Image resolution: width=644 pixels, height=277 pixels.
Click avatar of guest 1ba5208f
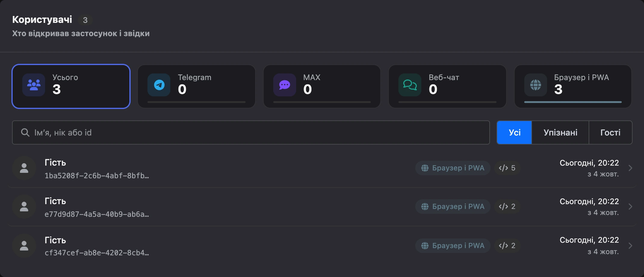pyautogui.click(x=24, y=168)
